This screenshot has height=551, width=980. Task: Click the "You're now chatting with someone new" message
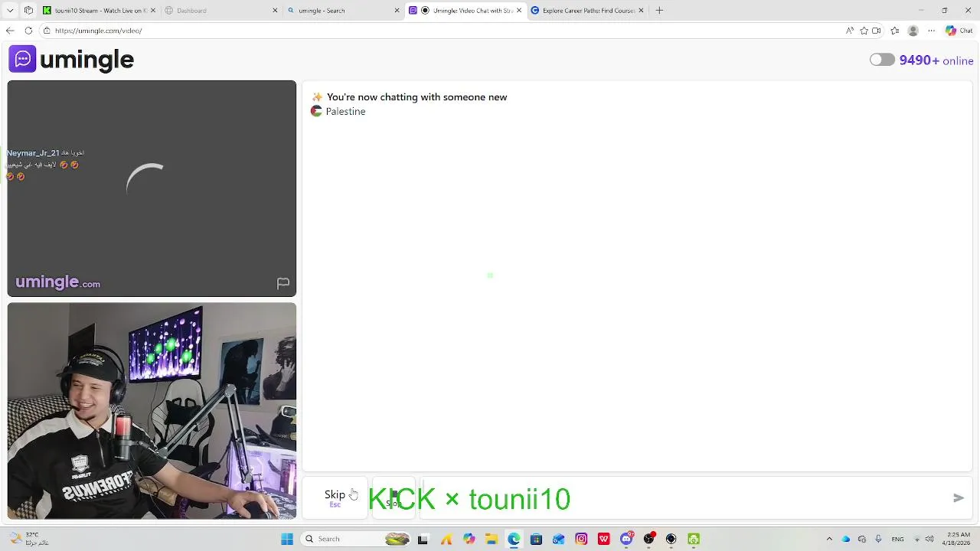point(416,97)
